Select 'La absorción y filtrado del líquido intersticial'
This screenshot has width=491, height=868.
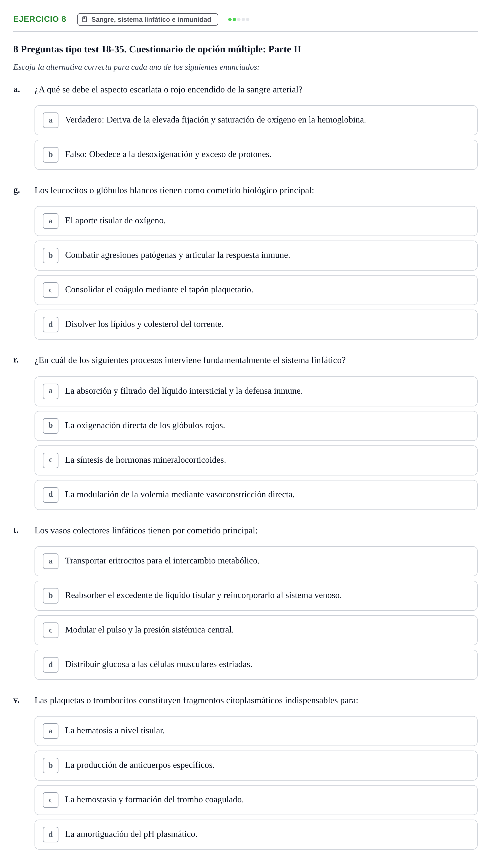(x=256, y=391)
